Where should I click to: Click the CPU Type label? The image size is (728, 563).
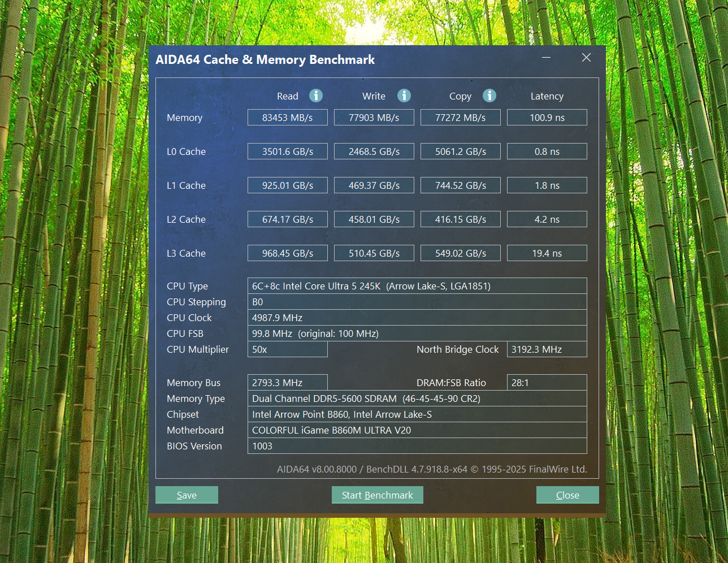[187, 287]
